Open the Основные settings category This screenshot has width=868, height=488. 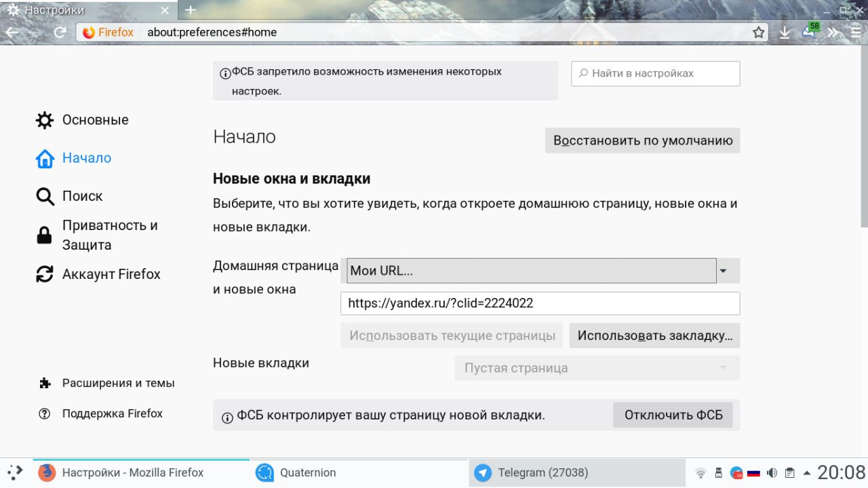[82, 120]
